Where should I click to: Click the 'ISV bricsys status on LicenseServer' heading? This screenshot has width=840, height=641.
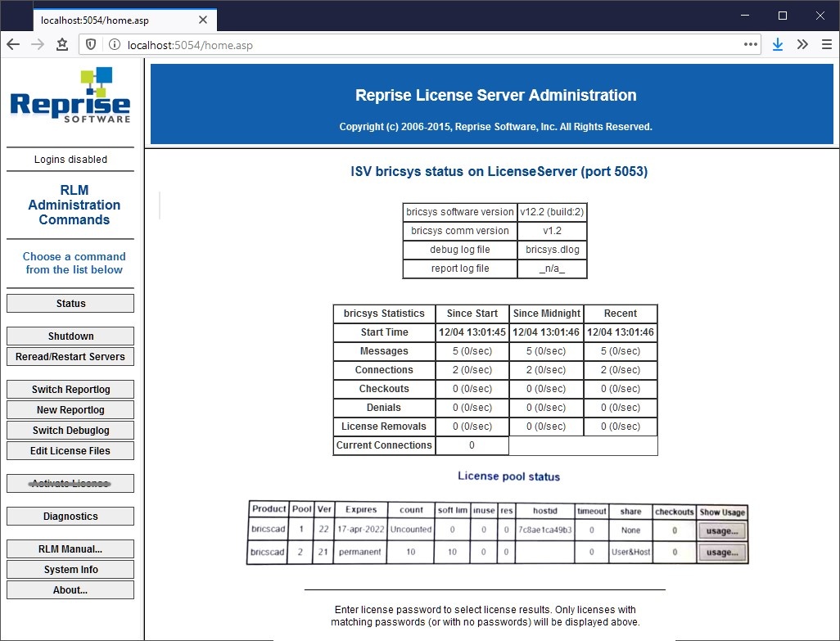pyautogui.click(x=499, y=171)
